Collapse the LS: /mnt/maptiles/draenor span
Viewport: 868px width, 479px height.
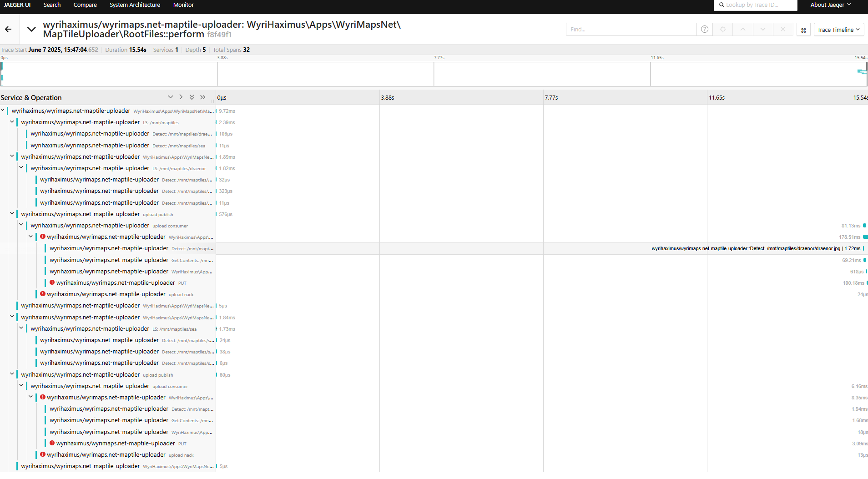tap(21, 168)
